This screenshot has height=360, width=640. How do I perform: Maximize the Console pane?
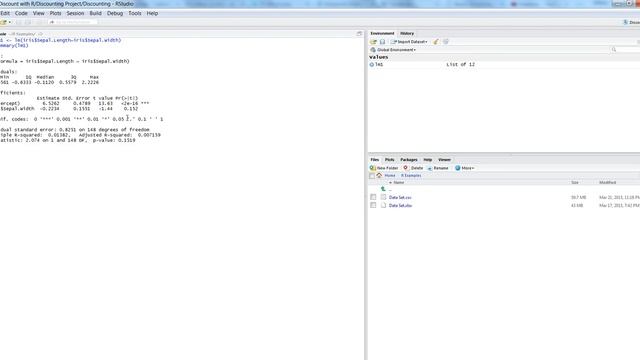tap(359, 34)
